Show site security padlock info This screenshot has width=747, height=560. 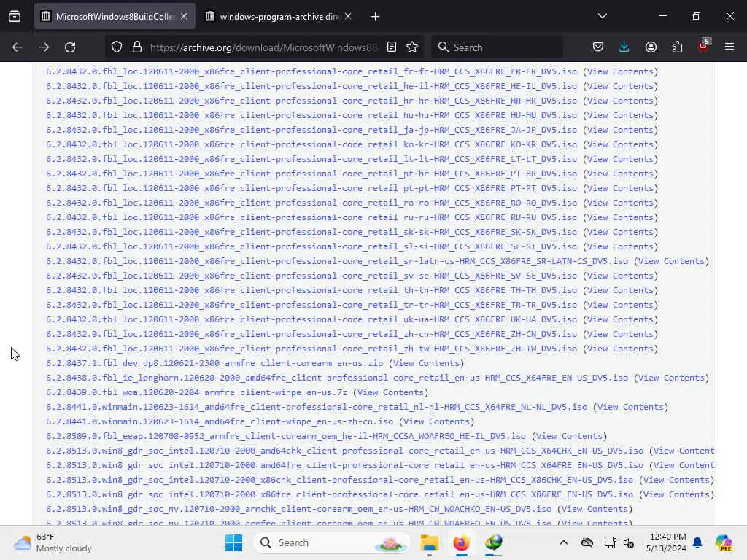(x=137, y=47)
